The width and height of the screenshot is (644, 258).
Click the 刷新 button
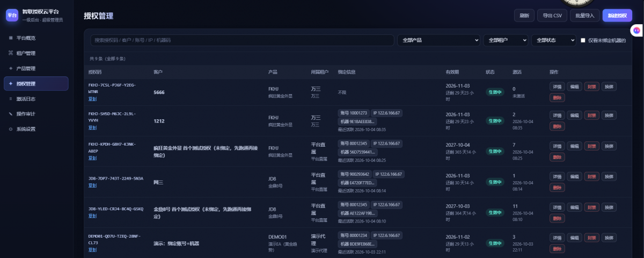pos(524,16)
